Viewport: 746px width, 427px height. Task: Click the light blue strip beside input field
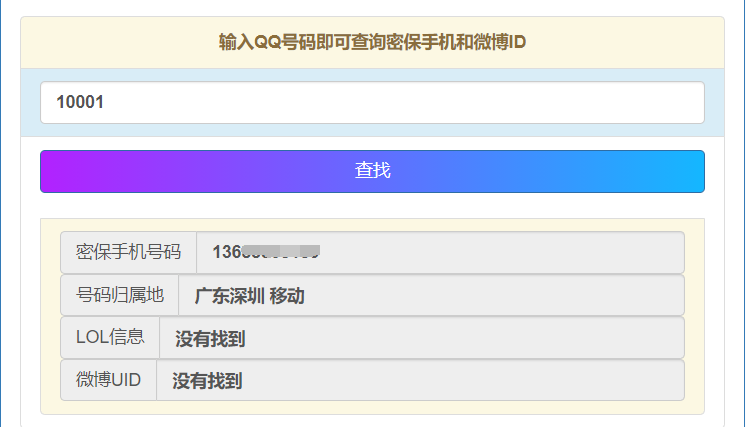tap(30, 102)
